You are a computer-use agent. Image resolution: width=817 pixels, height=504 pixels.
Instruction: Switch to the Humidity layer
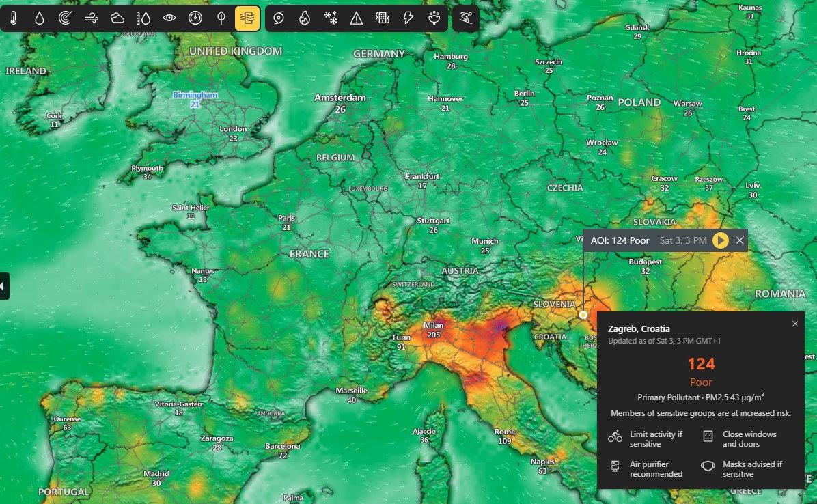point(143,18)
